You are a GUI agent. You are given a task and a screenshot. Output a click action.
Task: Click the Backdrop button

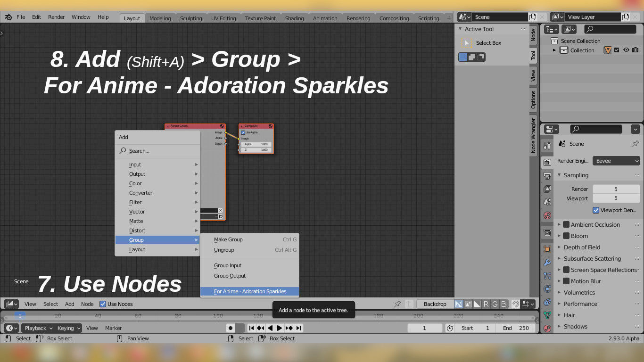(435, 304)
